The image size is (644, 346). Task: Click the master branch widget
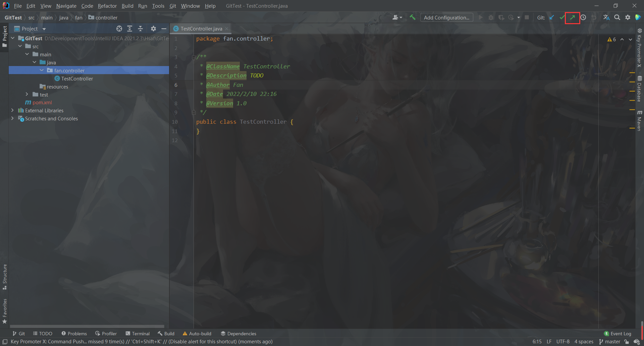pos(609,342)
